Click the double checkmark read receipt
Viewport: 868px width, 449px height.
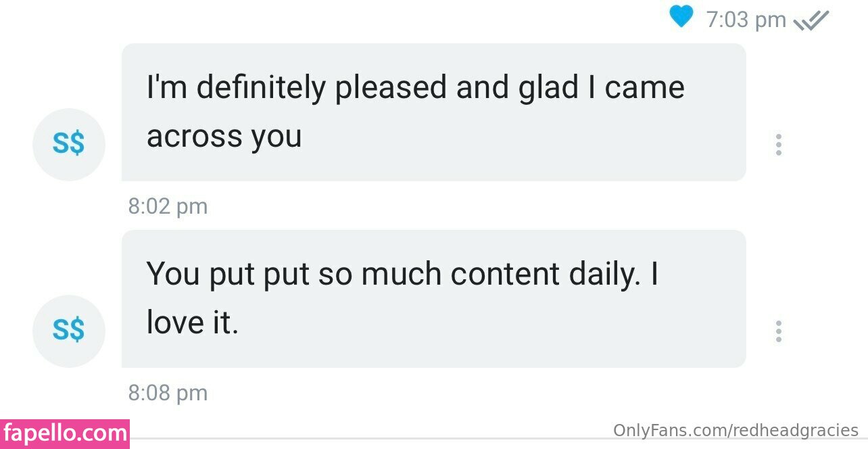(811, 21)
